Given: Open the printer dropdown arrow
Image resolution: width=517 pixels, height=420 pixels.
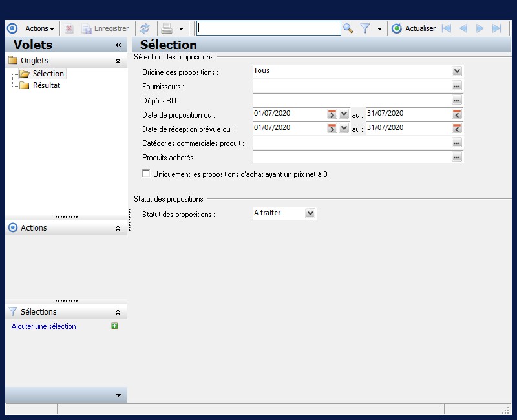Looking at the screenshot, I should (x=181, y=29).
